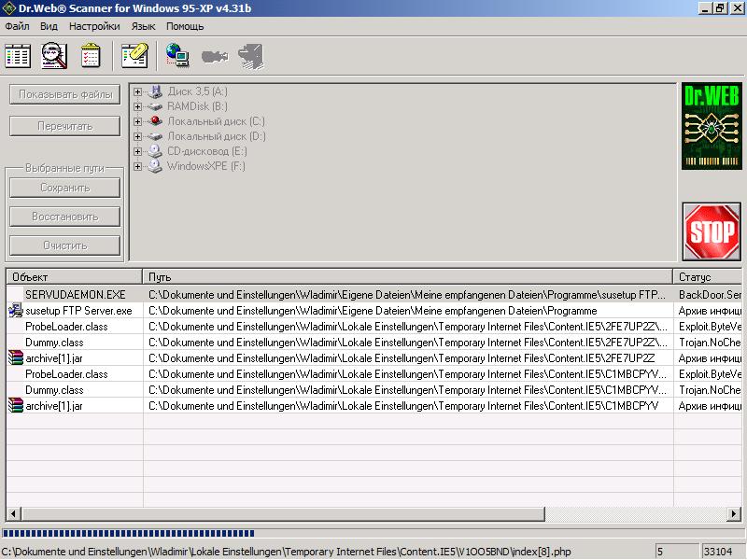Click the greyed-out running man exit icon
Image resolution: width=747 pixels, height=560 pixels.
click(251, 57)
